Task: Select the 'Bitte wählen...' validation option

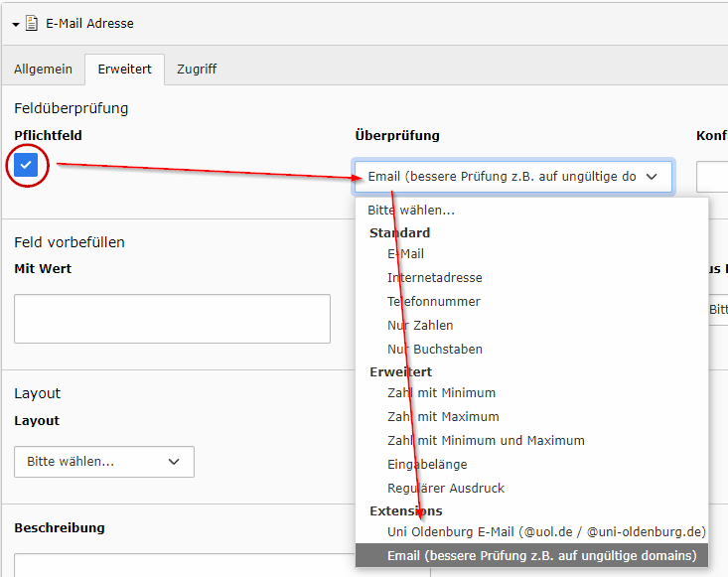Action: coord(411,211)
